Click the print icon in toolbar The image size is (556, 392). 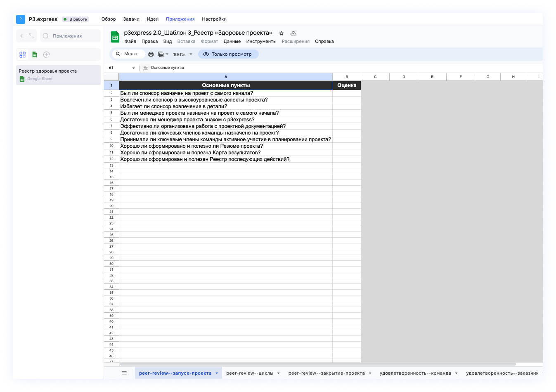(x=151, y=54)
